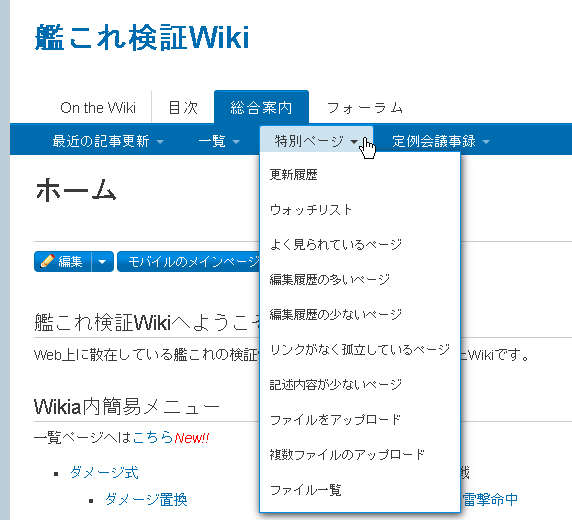
Task: Open the フォーラム tab
Action: pyautogui.click(x=364, y=108)
